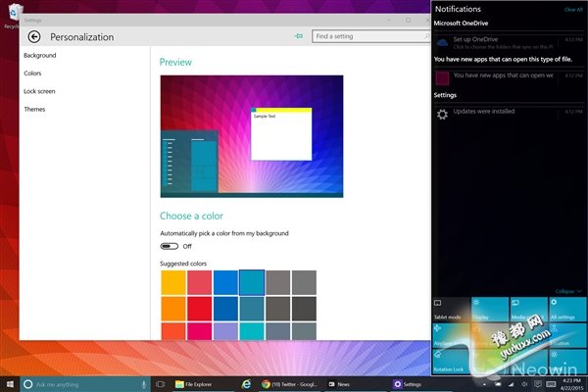Toggle Tablet mode quick action

point(449,310)
